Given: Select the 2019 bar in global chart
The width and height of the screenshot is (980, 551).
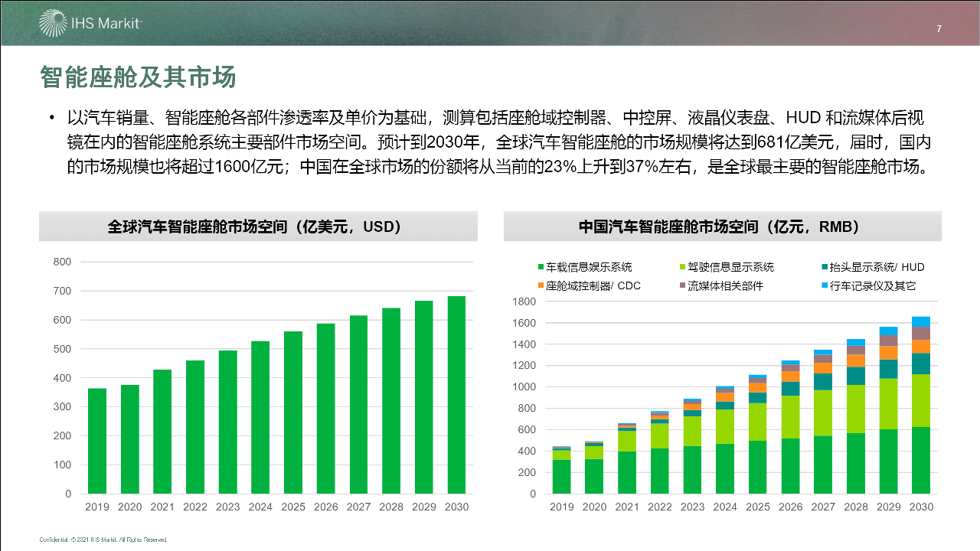Looking at the screenshot, I should click(97, 441).
